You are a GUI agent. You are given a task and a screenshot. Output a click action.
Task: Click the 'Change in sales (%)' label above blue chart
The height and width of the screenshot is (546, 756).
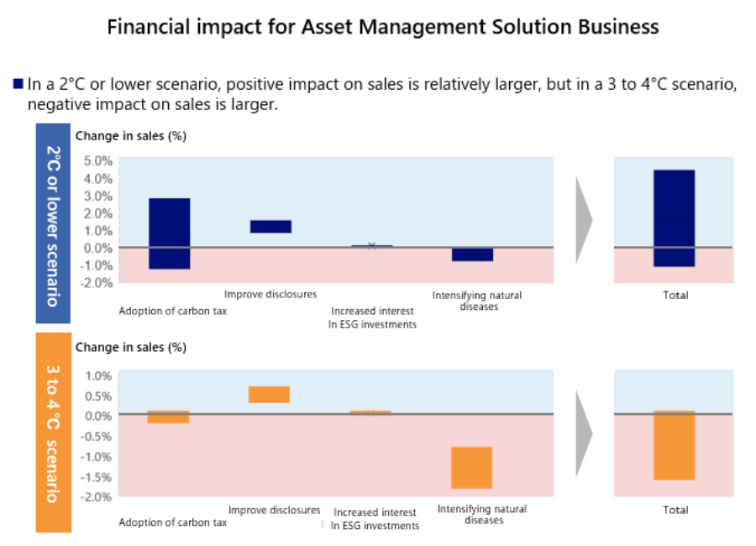click(131, 135)
